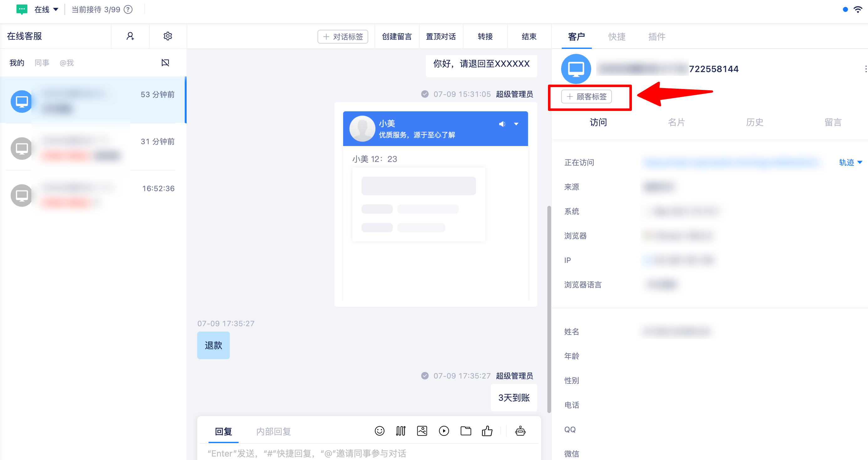Screen dimensions: 868x460
Task: Switch to 同事 conversation tab
Action: (x=42, y=63)
